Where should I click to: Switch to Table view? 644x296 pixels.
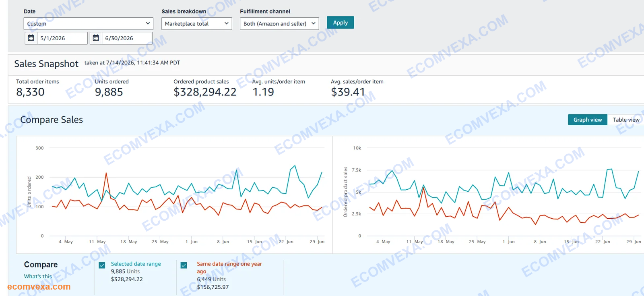tap(626, 120)
